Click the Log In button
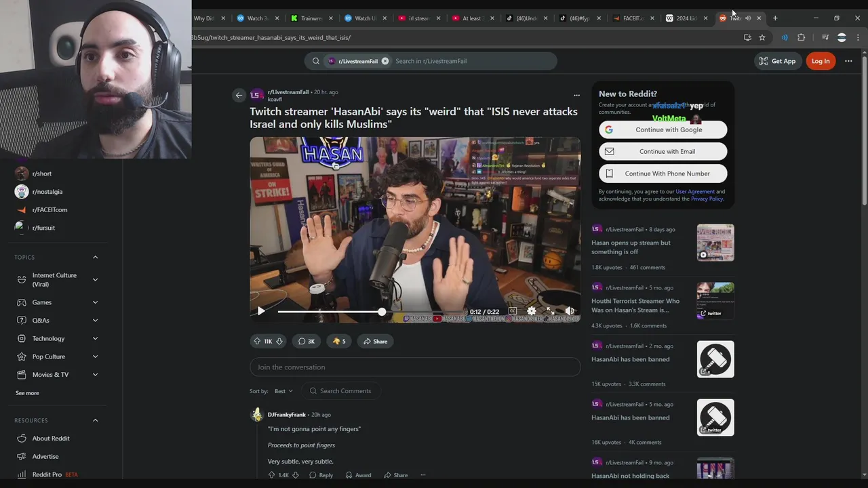Image resolution: width=868 pixels, height=488 pixels. 821,61
